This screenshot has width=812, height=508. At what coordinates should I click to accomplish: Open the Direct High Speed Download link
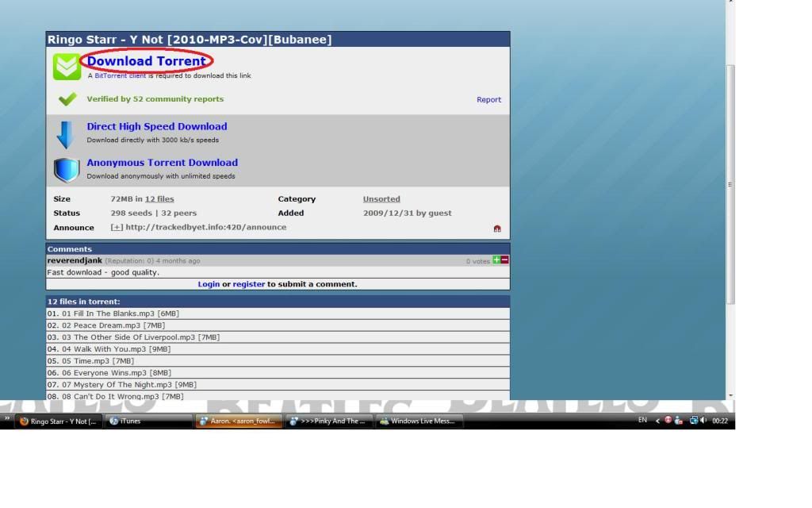(157, 126)
